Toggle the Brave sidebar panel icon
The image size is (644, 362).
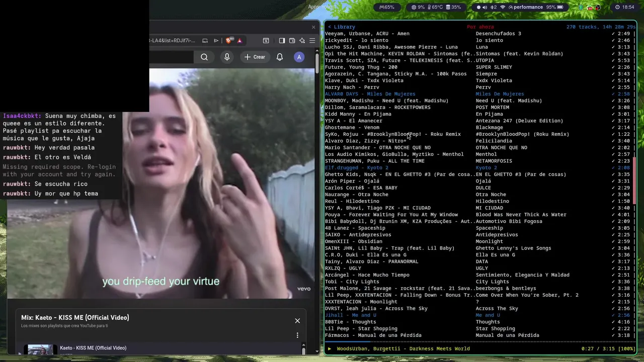[x=282, y=41]
